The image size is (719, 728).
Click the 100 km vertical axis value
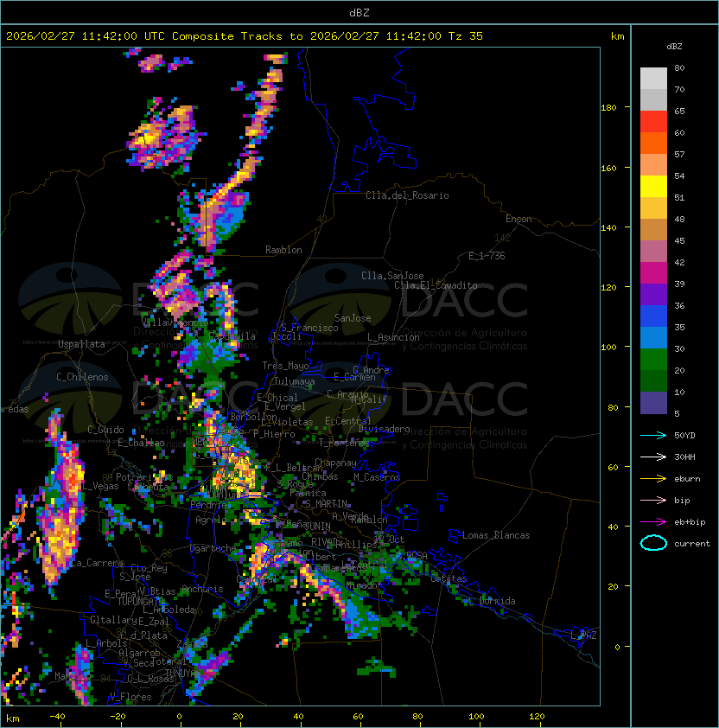(x=608, y=348)
